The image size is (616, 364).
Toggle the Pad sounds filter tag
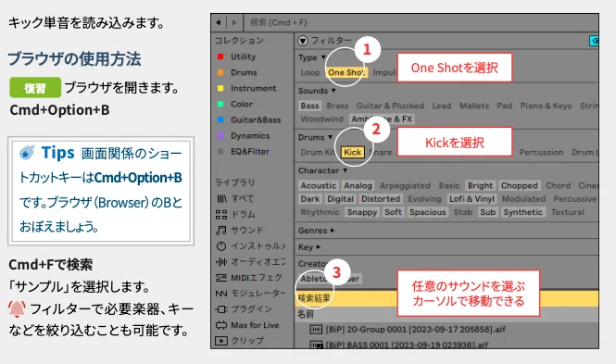tap(505, 106)
